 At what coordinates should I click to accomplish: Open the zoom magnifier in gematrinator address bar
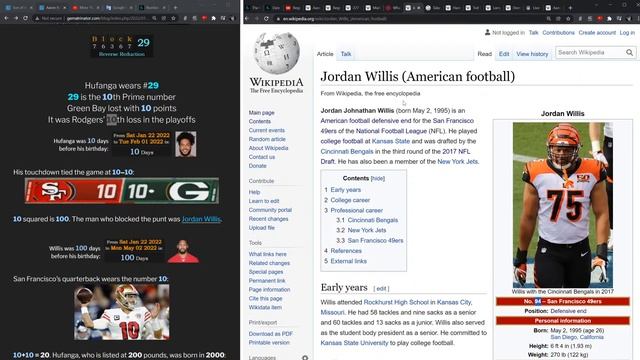[x=154, y=18]
